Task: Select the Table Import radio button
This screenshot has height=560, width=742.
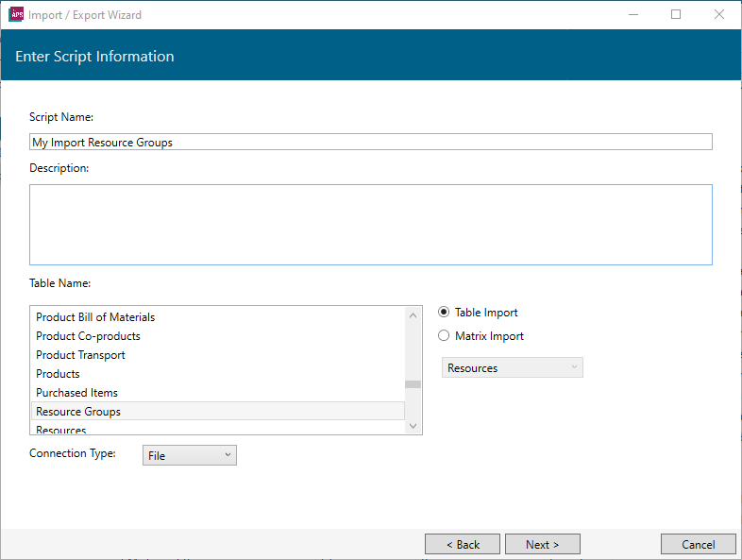Action: tap(444, 313)
